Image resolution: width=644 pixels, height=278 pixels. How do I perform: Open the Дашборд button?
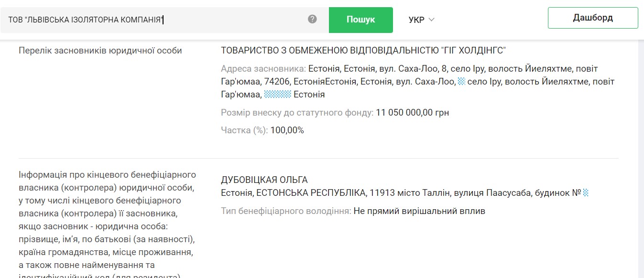click(593, 18)
